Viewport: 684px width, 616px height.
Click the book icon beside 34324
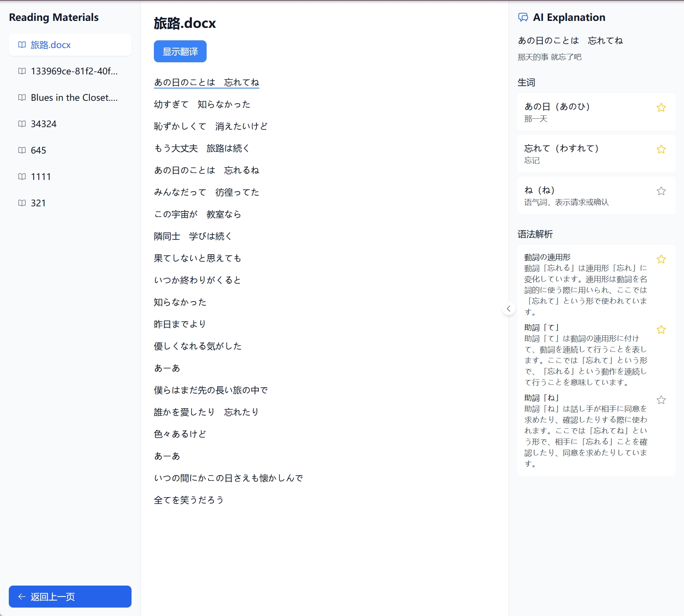click(22, 124)
